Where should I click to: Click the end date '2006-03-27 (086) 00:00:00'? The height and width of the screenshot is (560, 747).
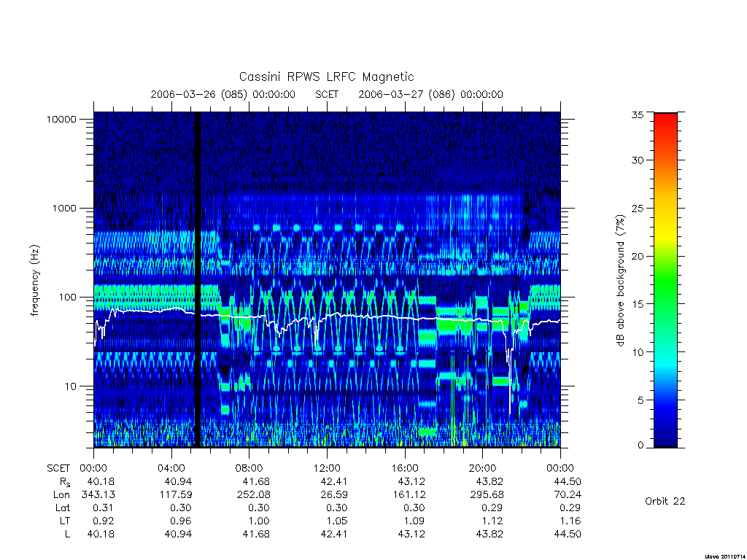[430, 94]
